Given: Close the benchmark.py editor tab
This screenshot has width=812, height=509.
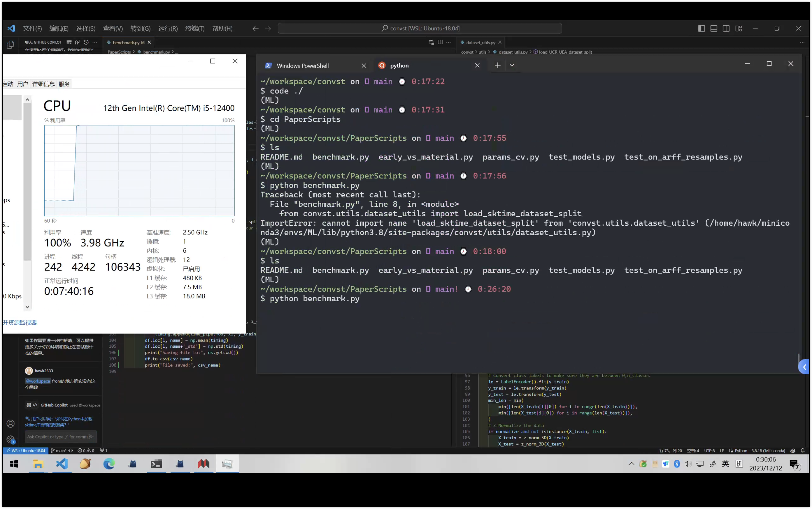Looking at the screenshot, I should click(149, 42).
